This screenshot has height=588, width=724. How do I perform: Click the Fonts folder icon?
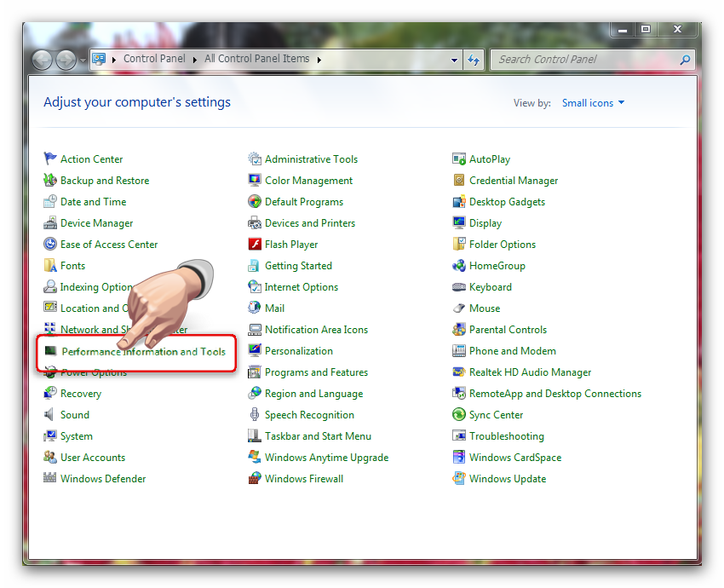tap(50, 265)
